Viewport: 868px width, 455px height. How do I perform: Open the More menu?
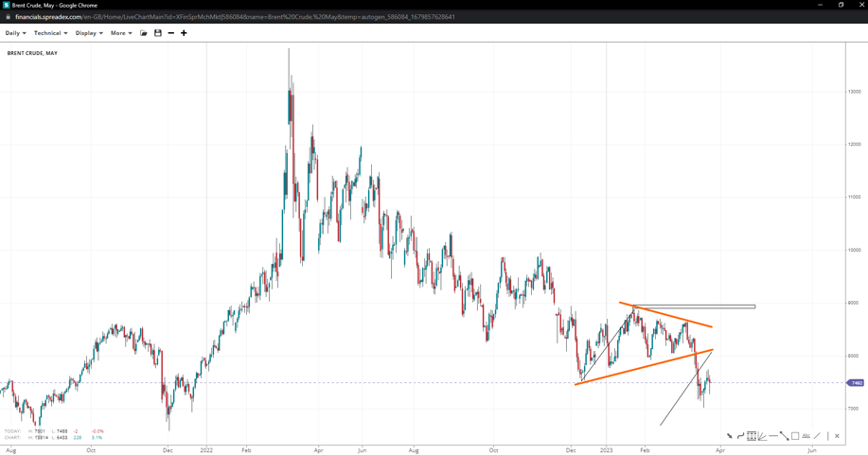click(x=120, y=33)
